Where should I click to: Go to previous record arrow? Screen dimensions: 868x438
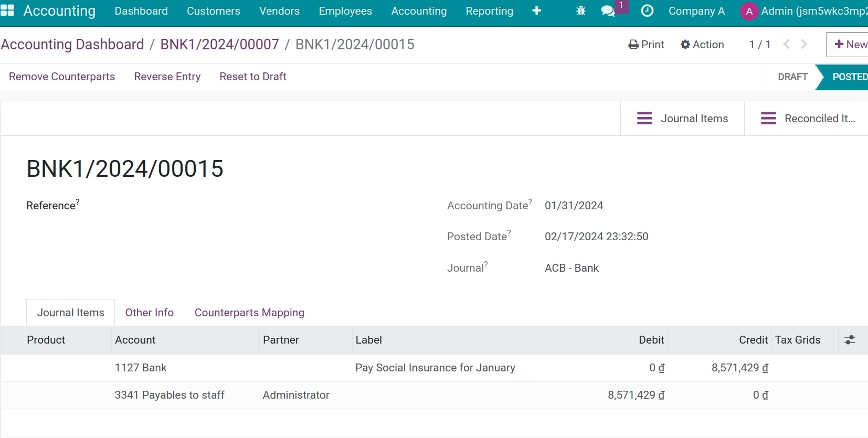pos(786,44)
